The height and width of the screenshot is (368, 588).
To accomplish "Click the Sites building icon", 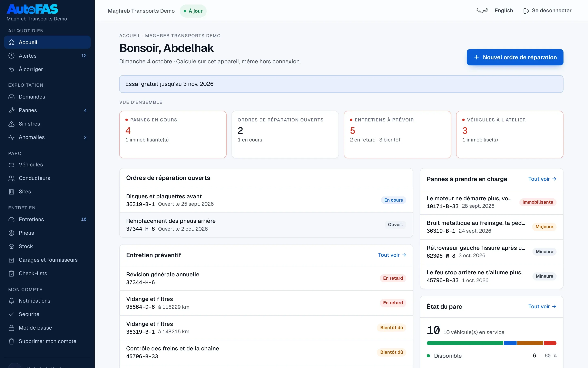I will click(x=11, y=192).
